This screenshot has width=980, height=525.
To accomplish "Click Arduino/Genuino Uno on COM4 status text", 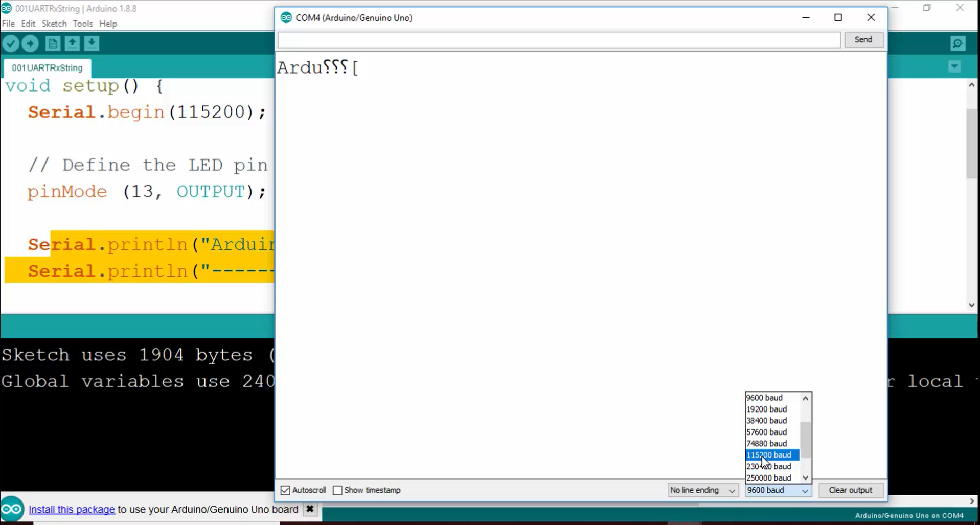I will (909, 516).
